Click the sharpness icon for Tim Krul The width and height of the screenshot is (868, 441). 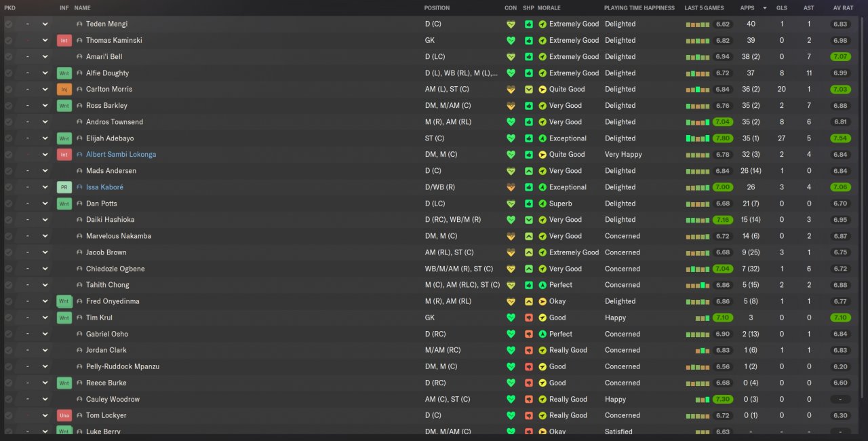click(529, 318)
